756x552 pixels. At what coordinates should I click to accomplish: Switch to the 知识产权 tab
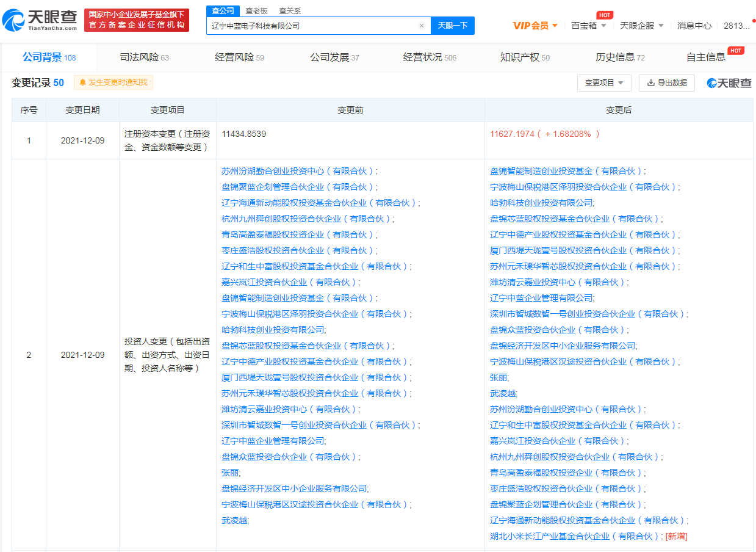[x=525, y=57]
